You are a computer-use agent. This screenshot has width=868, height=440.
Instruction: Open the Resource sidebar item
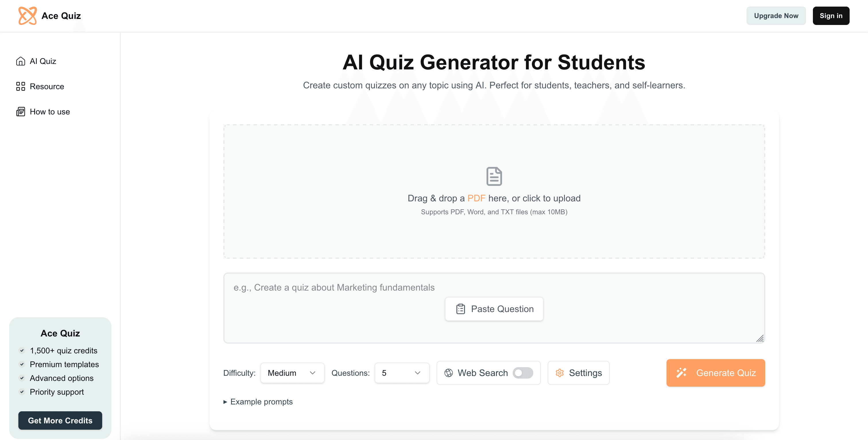[x=46, y=86]
